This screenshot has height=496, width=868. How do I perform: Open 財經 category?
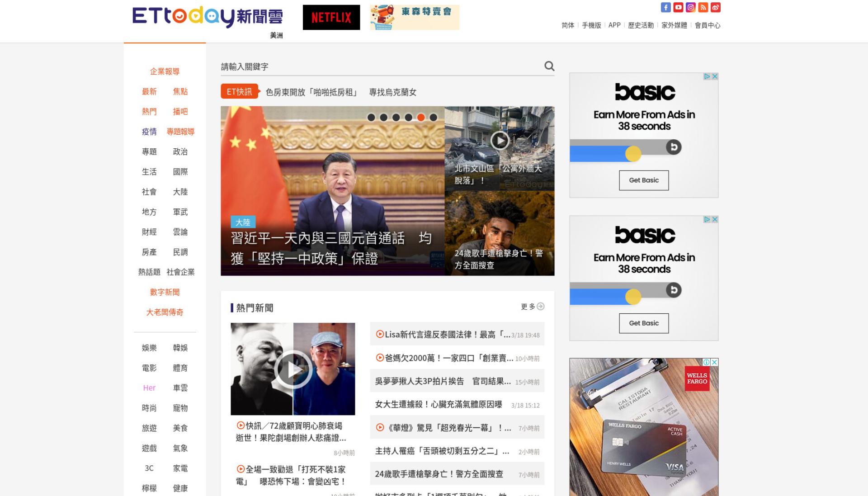pos(149,232)
